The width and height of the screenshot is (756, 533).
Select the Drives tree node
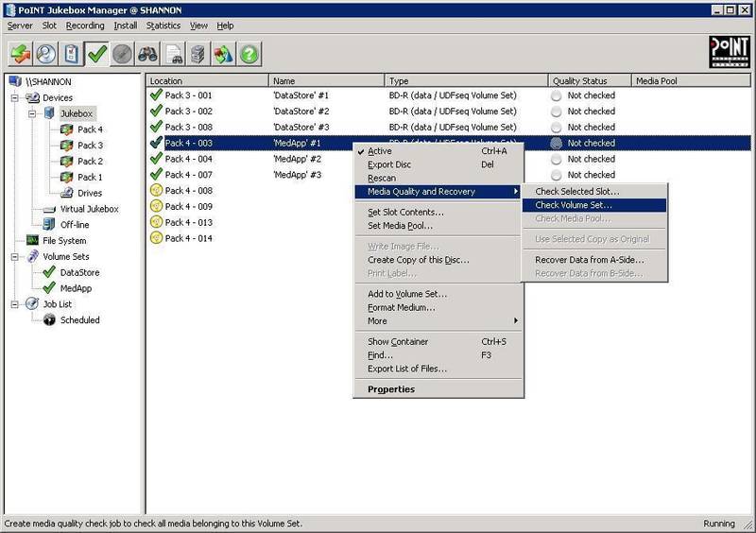[90, 193]
